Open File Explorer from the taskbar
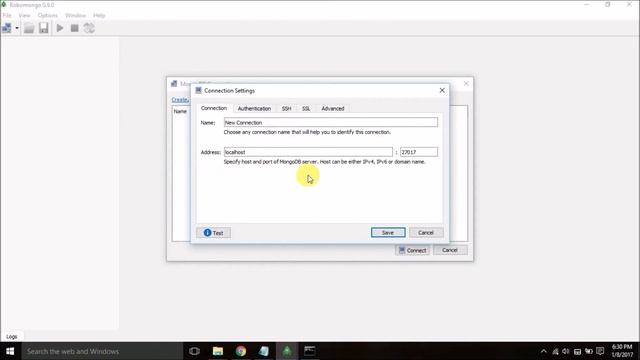The width and height of the screenshot is (640, 360). pyautogui.click(x=218, y=351)
